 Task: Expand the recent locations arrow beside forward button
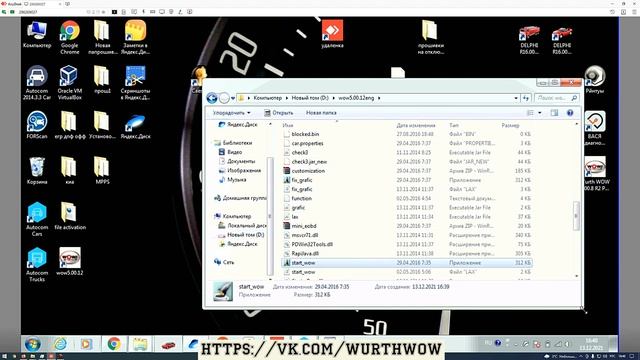(233, 98)
